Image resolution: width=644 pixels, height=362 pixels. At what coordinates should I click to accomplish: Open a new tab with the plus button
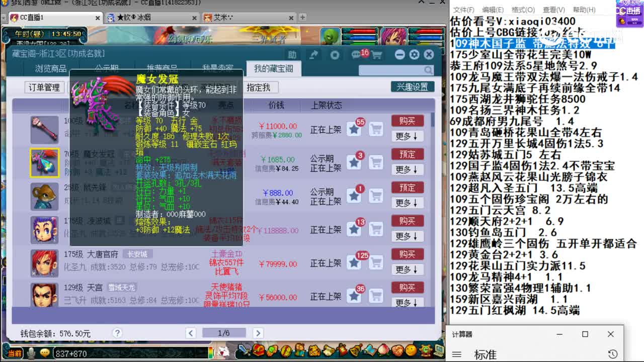302,17
